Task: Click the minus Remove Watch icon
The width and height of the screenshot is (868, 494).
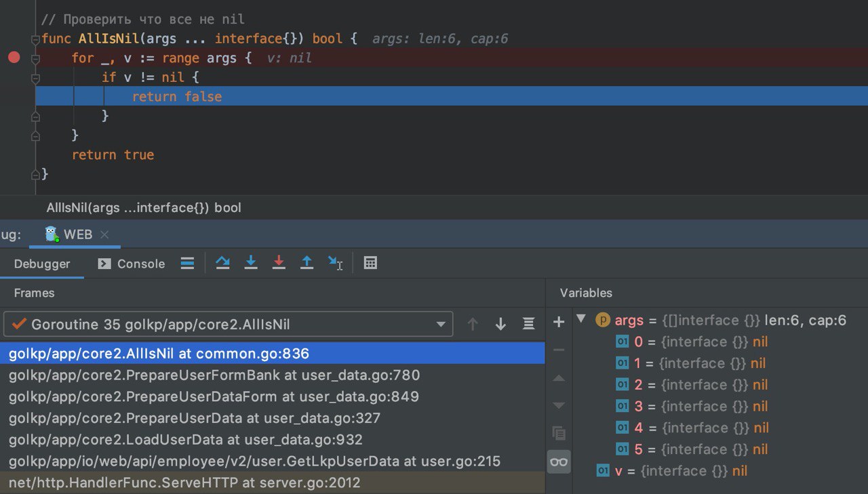Action: (x=559, y=350)
